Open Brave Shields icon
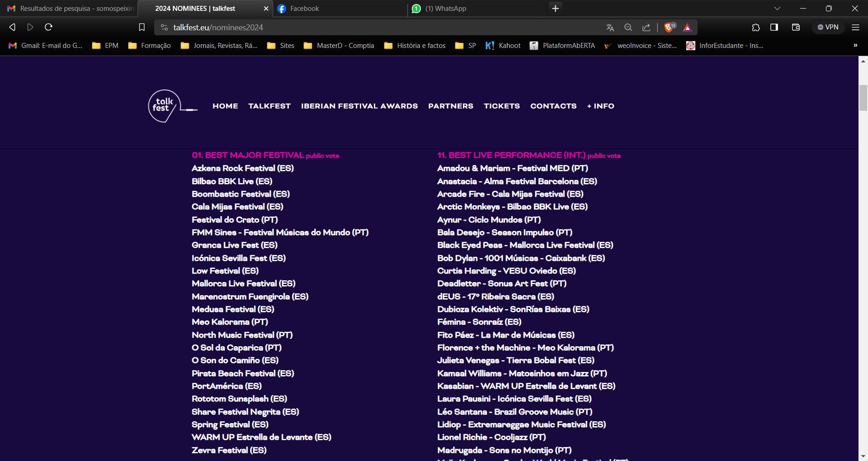This screenshot has height=461, width=868. click(670, 28)
